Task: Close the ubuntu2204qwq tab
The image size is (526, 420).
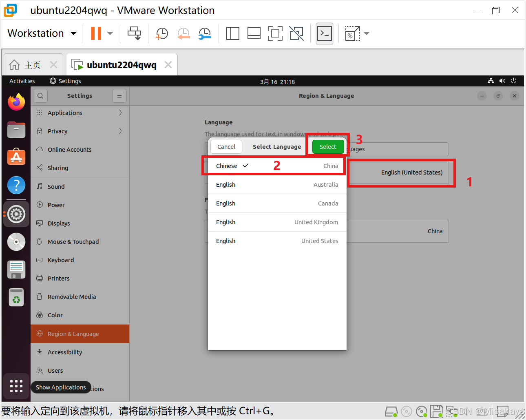Action: coord(168,65)
